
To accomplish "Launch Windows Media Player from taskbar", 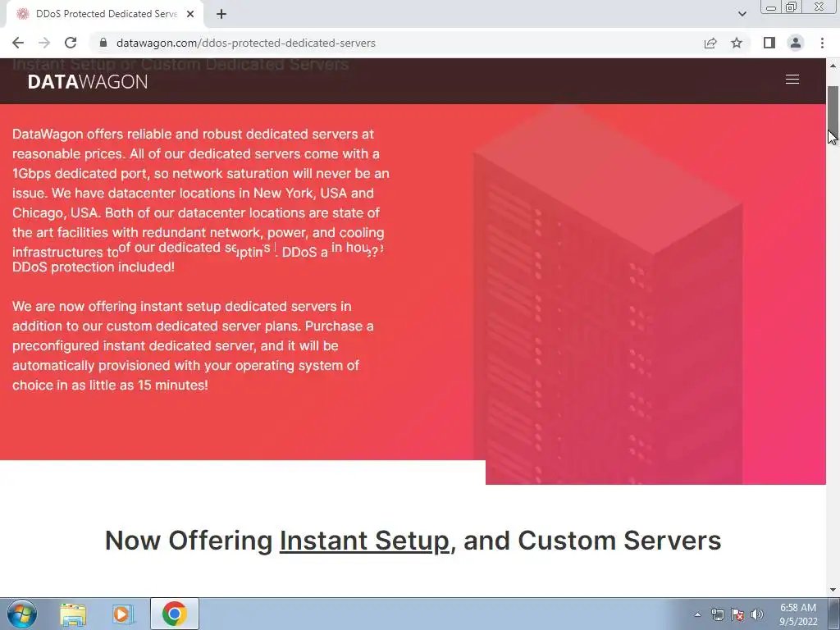I will [123, 614].
